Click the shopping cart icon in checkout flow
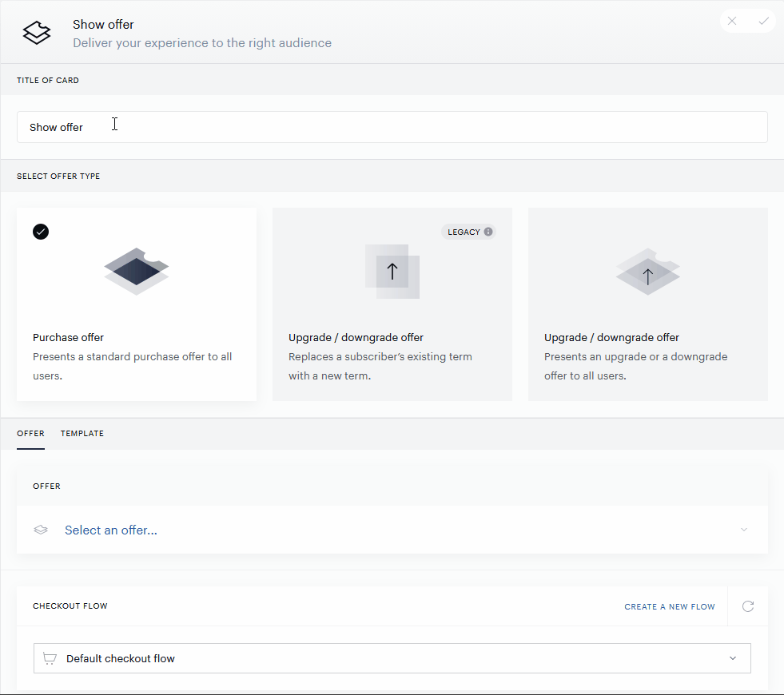 coord(50,658)
